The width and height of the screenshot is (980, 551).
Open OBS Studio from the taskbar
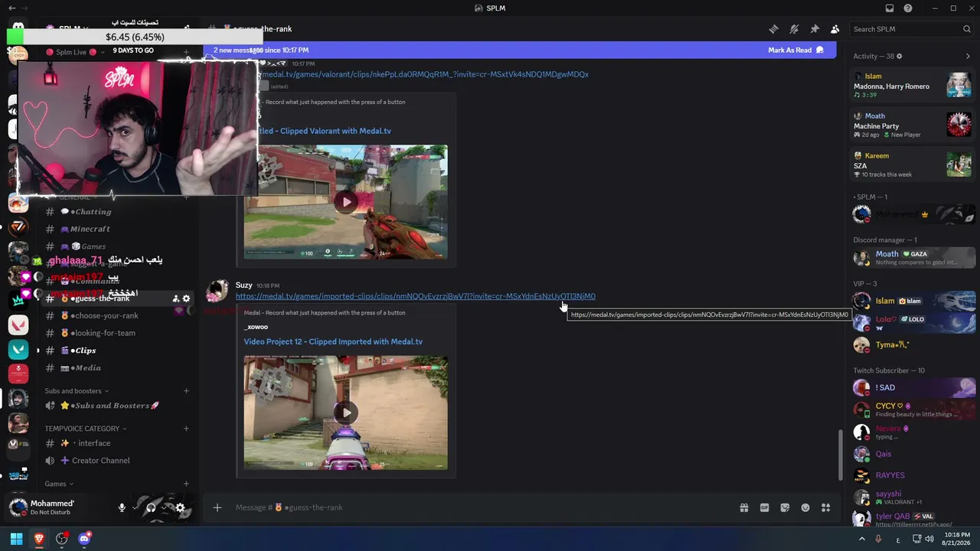coord(62,539)
